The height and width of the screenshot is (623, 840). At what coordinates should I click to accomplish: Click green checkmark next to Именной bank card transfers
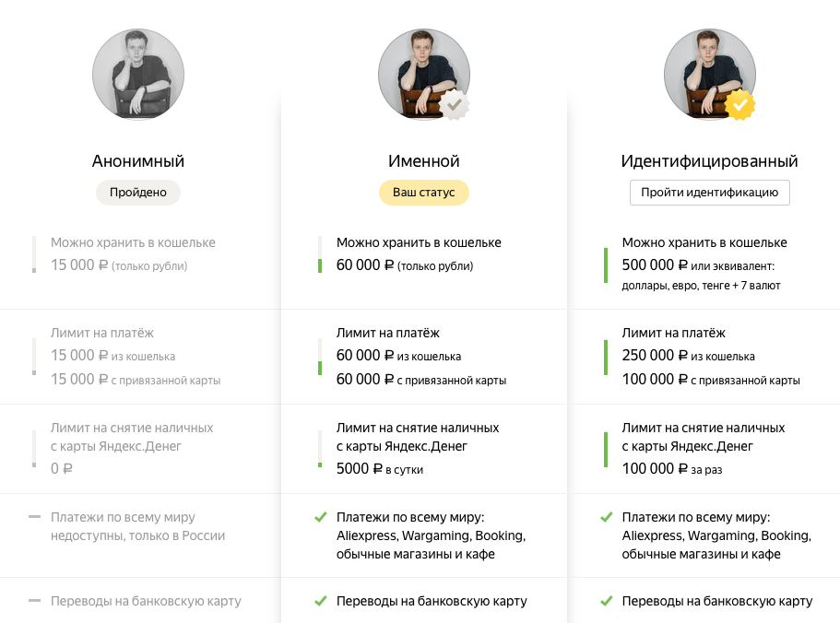pos(320,601)
